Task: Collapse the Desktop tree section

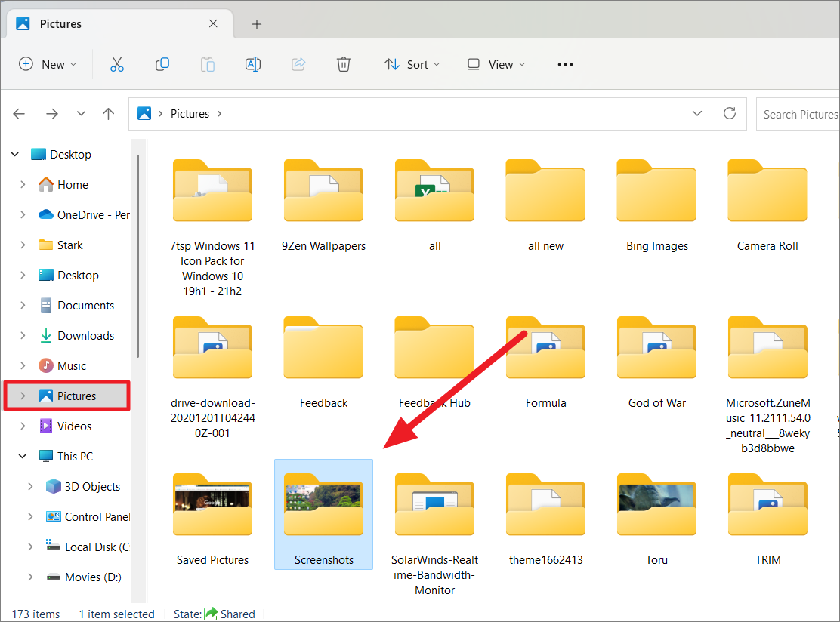Action: (x=15, y=153)
